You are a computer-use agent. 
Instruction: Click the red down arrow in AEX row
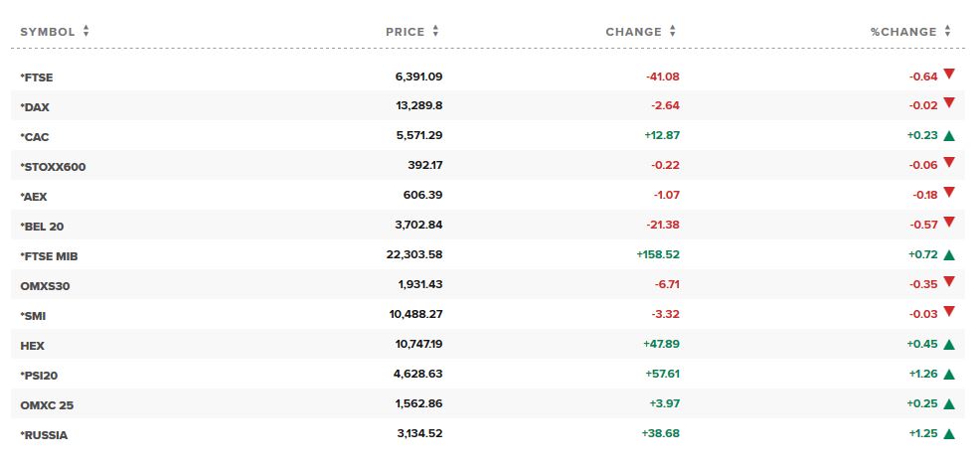pos(949,193)
